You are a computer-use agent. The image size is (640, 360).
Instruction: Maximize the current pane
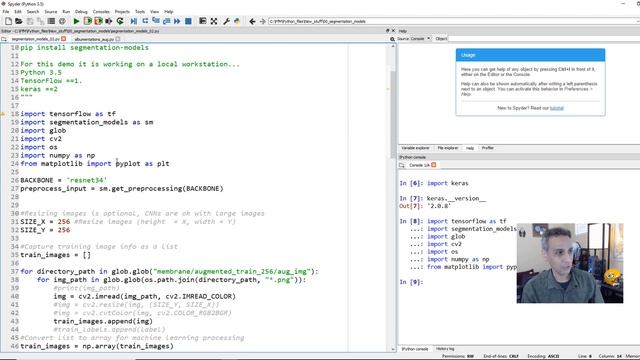click(x=202, y=21)
